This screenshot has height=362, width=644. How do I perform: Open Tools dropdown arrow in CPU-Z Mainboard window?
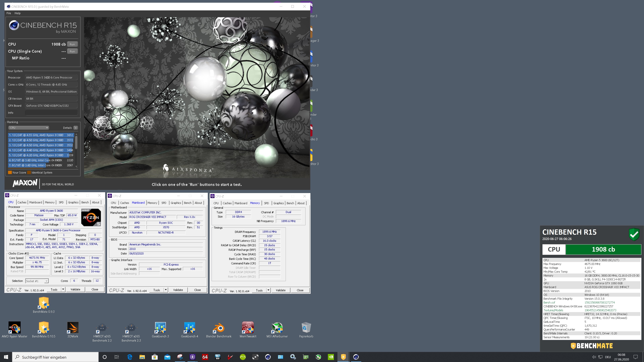tap(166, 290)
